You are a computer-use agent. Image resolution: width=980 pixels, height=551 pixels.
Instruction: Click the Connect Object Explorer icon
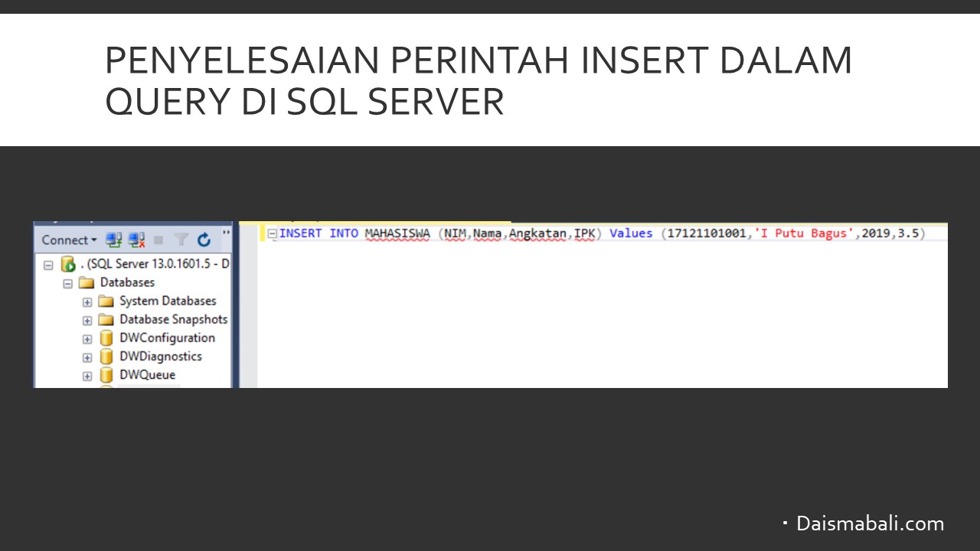click(114, 240)
